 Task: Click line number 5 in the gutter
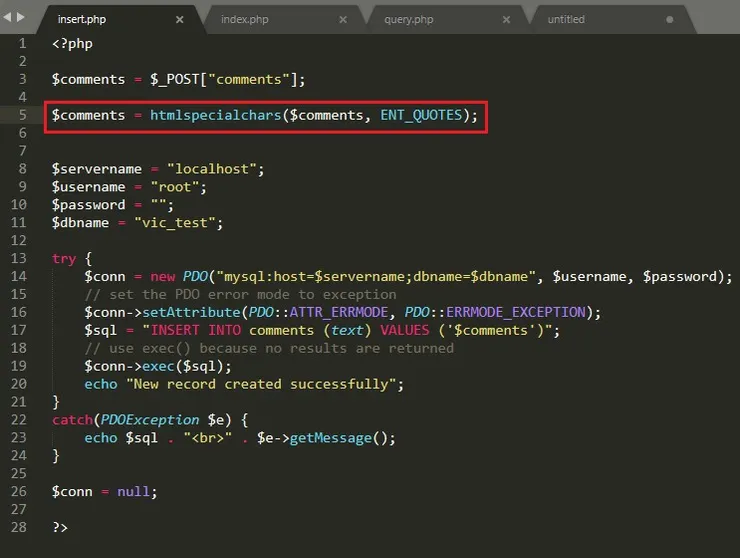[22, 115]
